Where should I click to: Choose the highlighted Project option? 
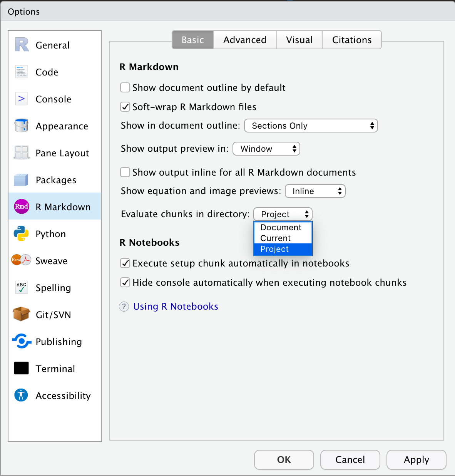283,249
